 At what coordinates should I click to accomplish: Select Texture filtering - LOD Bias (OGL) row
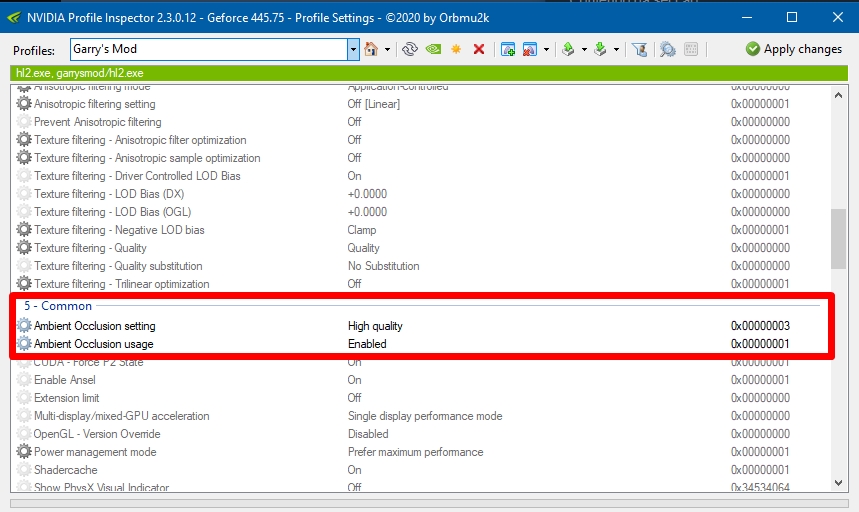(112, 212)
